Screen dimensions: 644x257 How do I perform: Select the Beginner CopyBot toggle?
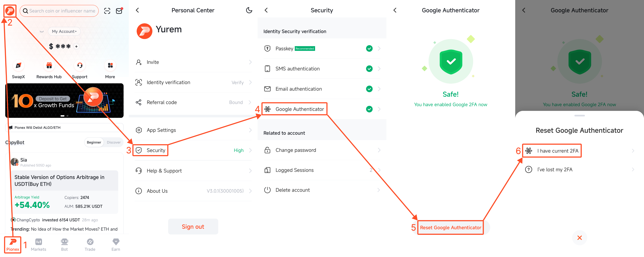pos(94,142)
